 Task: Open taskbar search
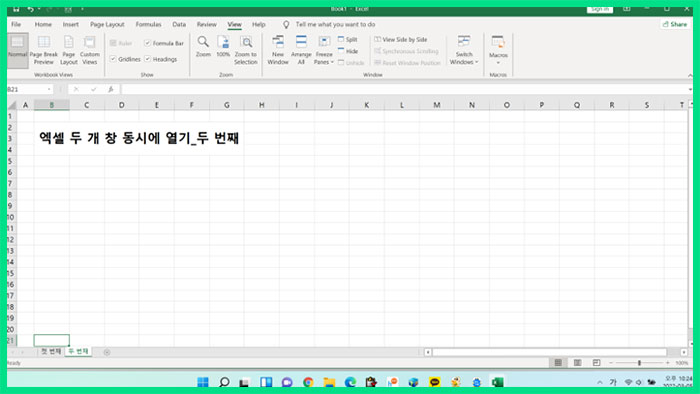225,382
